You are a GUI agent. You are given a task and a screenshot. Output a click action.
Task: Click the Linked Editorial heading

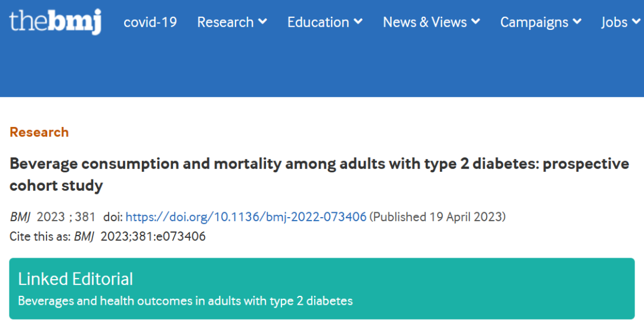[76, 279]
